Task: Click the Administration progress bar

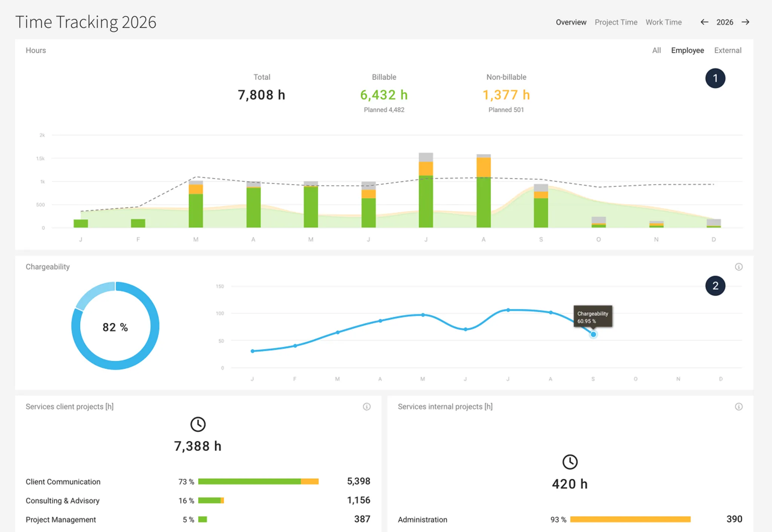Action: click(x=630, y=520)
